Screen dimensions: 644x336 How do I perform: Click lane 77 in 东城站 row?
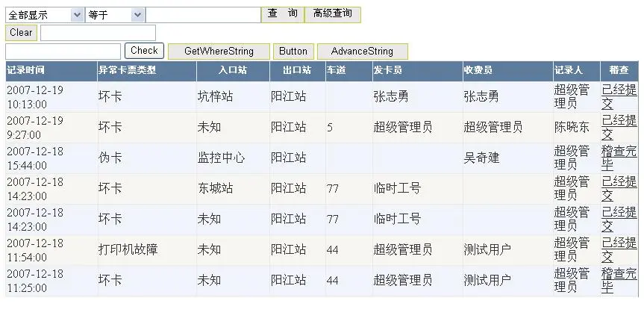[333, 189]
